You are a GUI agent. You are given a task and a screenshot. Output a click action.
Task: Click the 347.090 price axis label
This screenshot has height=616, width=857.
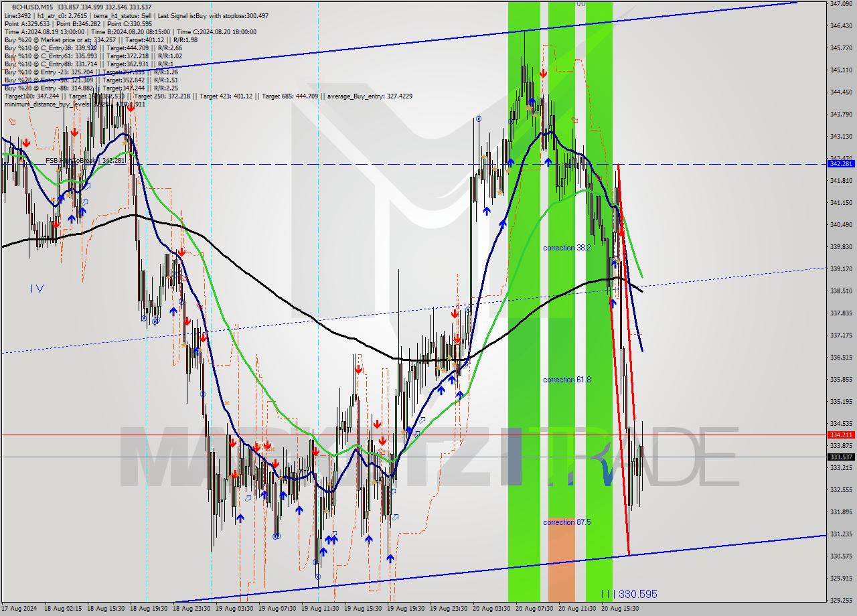pyautogui.click(x=840, y=3)
